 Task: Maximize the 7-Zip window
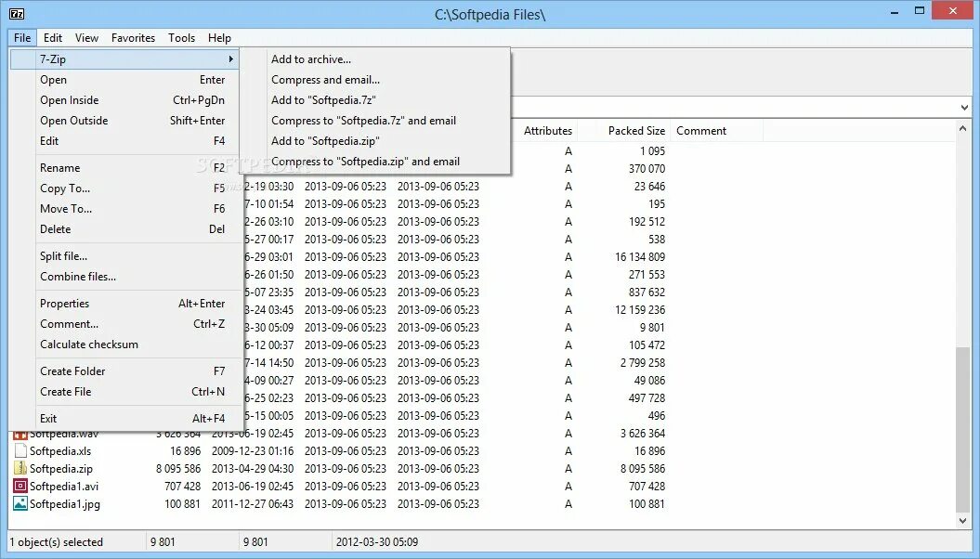pyautogui.click(x=920, y=11)
